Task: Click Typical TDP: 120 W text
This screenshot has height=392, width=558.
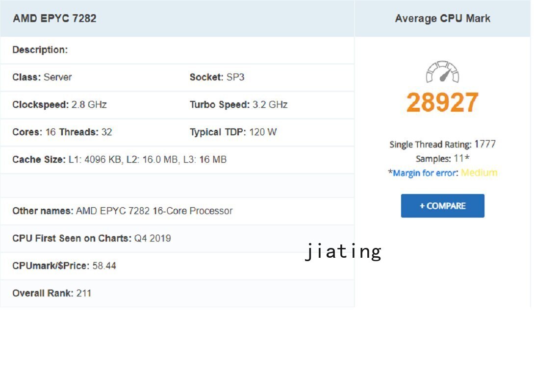Action: point(233,132)
